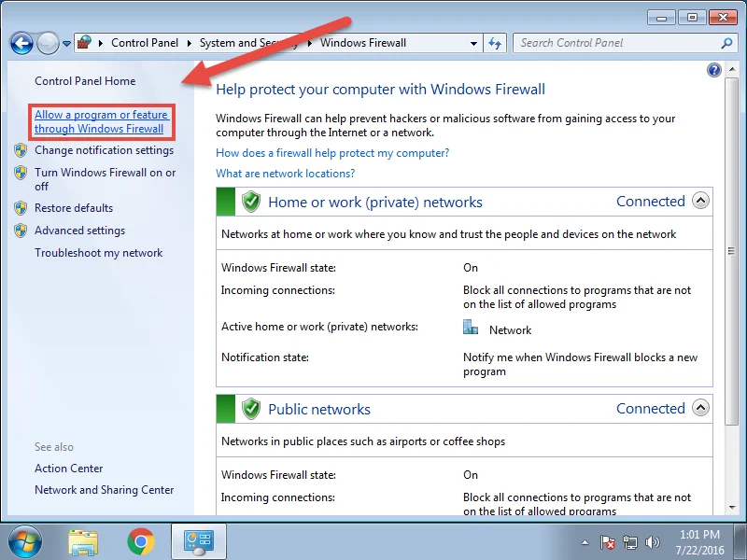
Task: Open Allow a program or feature link
Action: tap(100, 122)
